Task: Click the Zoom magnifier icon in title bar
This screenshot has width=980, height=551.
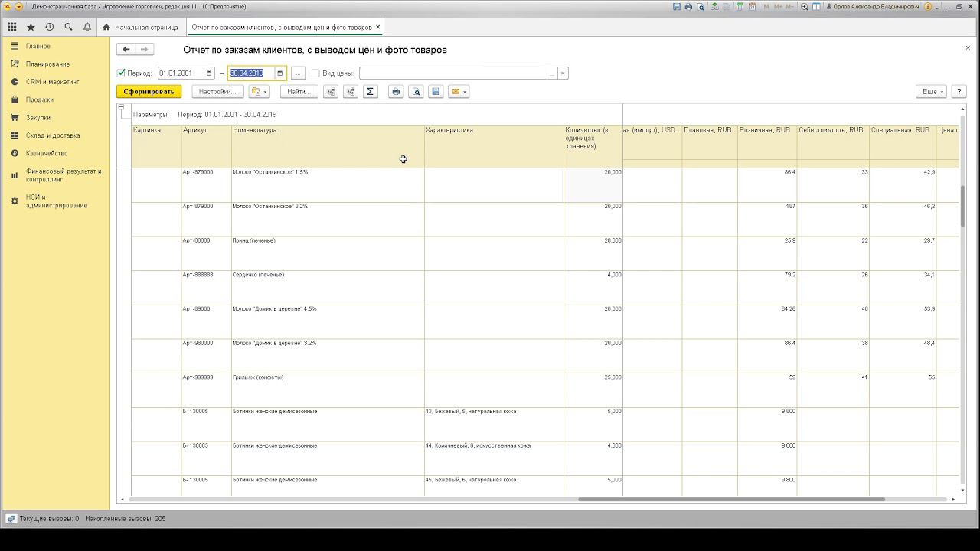Action: [x=804, y=7]
